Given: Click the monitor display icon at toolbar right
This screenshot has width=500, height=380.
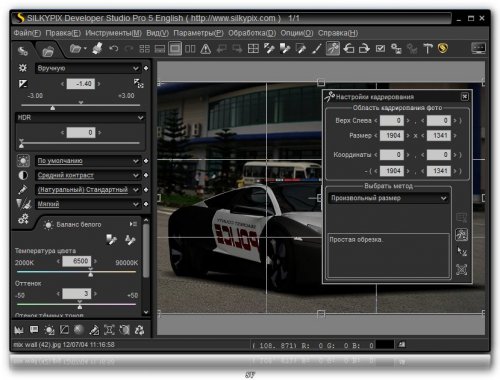Looking at the screenshot, I should pyautogui.click(x=478, y=49).
